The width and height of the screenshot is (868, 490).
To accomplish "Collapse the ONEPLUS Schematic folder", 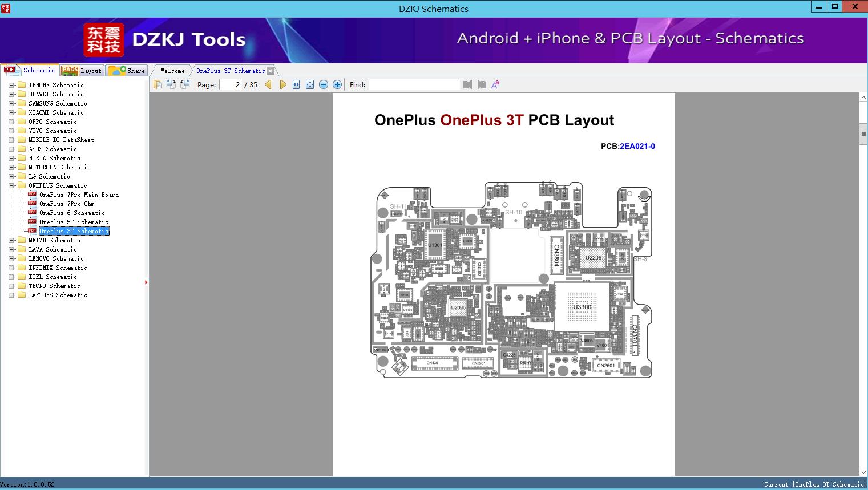I will coord(11,185).
